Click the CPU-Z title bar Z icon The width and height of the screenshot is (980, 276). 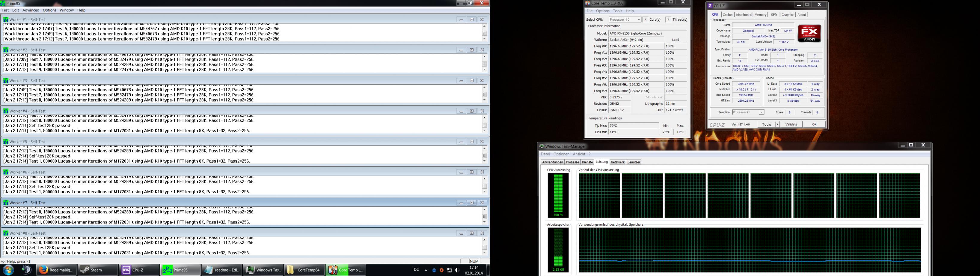[710, 6]
